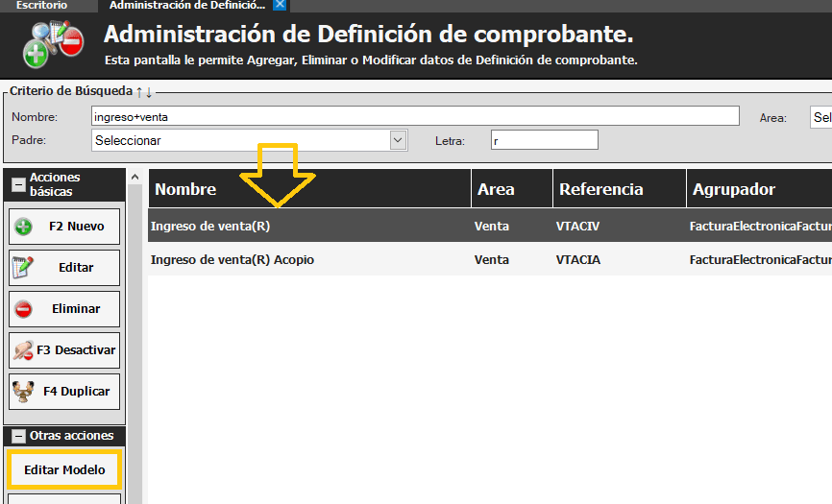Sort by the Referencia column header

point(600,189)
